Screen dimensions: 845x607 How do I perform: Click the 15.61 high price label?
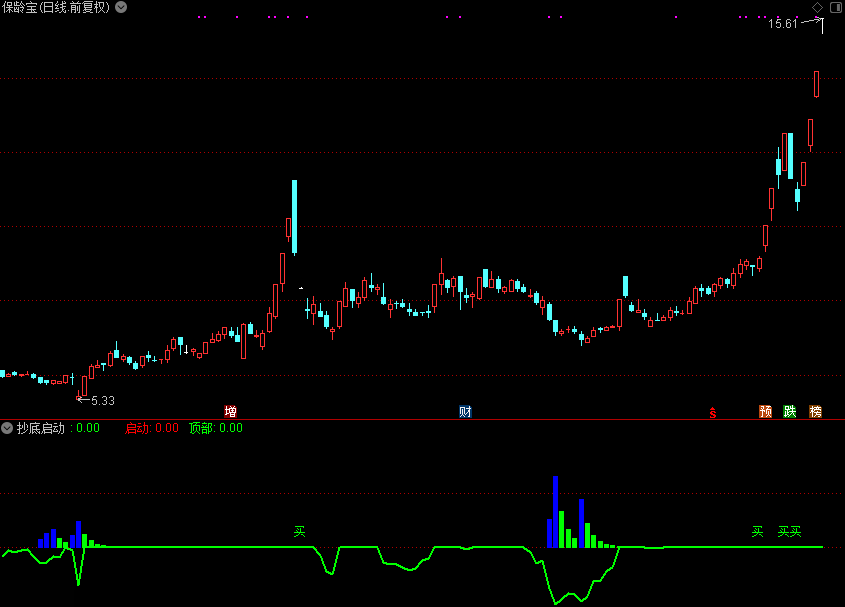(782, 24)
